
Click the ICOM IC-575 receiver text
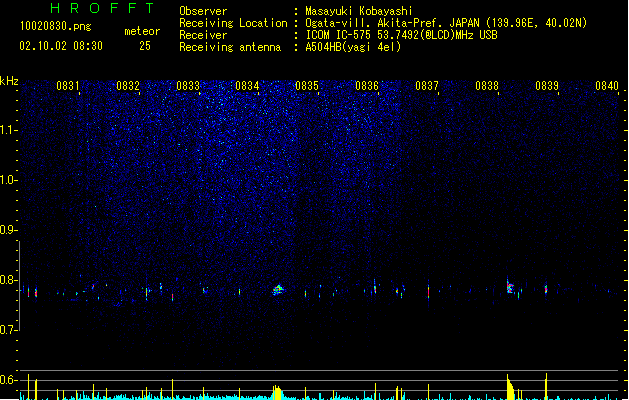[401, 35]
